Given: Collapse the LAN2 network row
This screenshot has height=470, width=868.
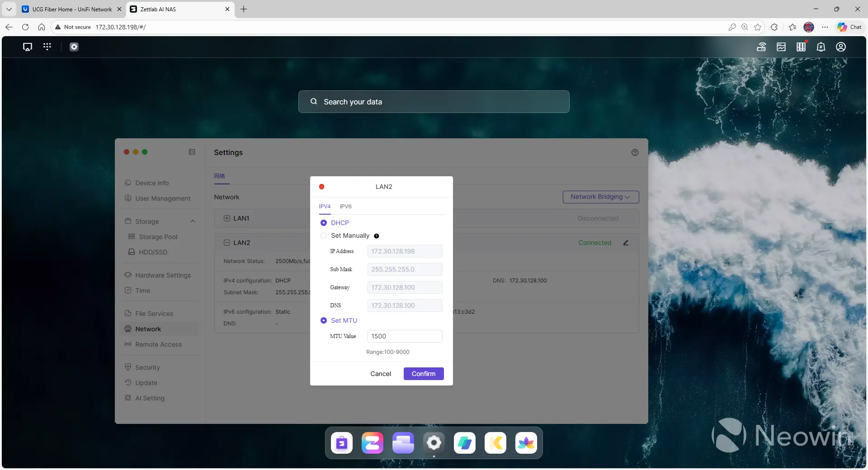Looking at the screenshot, I should click(x=227, y=243).
